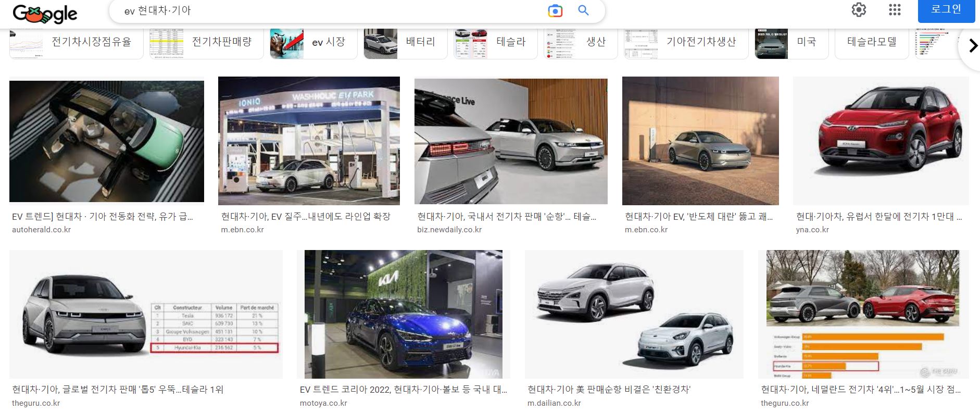Open the Ioniq 5 with market share table image
The image size is (980, 412).
(x=146, y=314)
